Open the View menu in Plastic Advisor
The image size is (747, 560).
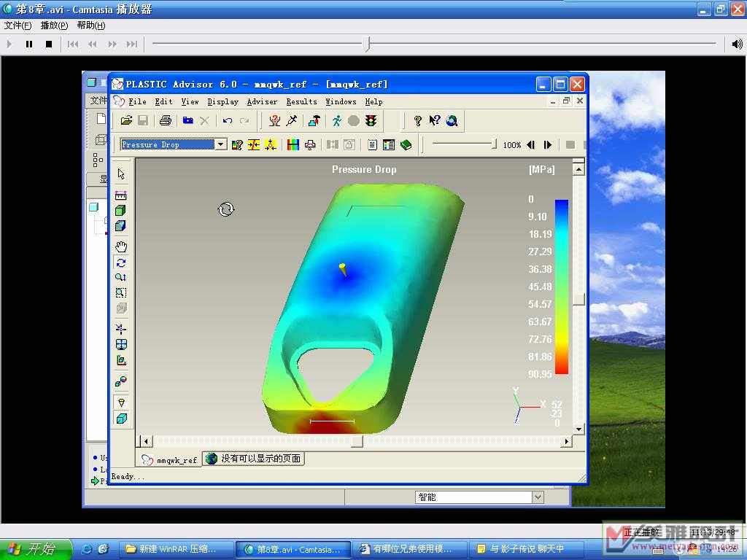[190, 101]
